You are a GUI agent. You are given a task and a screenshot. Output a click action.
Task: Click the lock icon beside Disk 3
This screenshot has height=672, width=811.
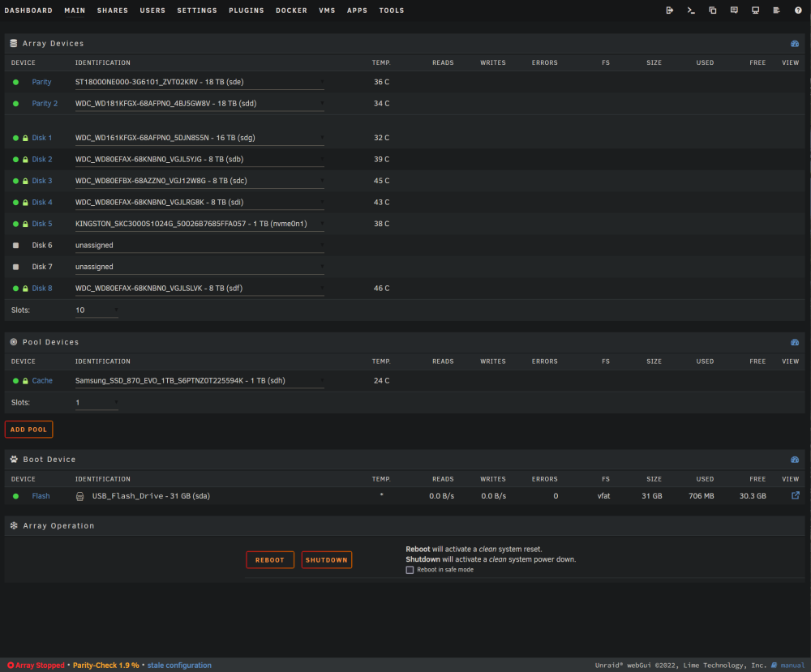(25, 181)
